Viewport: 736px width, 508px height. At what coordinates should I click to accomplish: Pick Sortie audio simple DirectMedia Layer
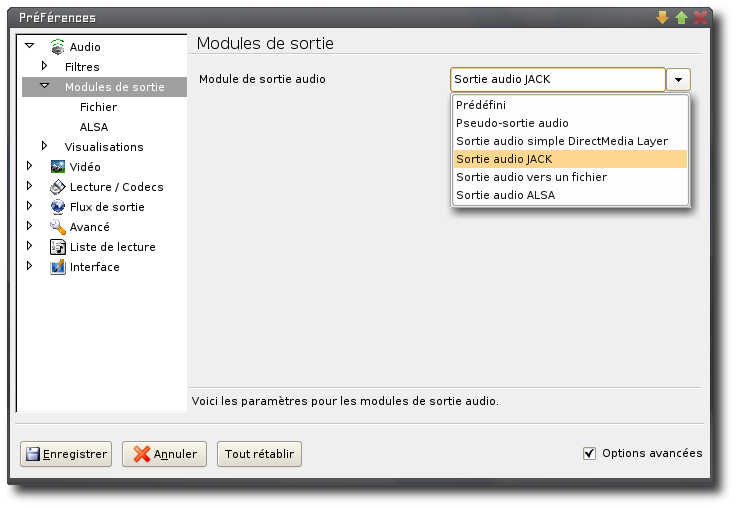click(x=570, y=141)
